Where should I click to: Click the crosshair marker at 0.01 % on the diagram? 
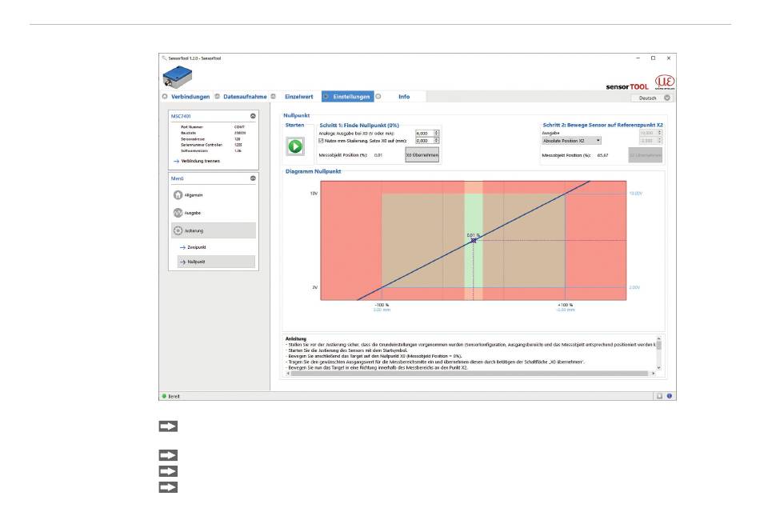(x=474, y=240)
